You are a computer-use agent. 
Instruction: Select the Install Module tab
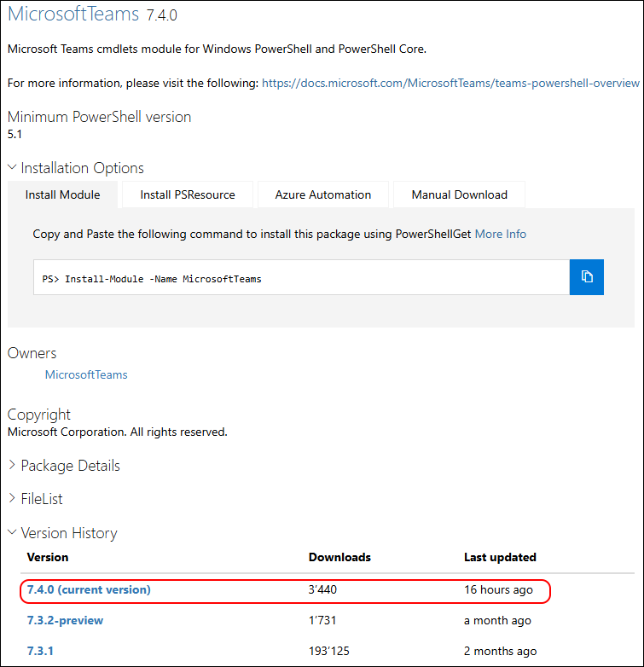[63, 194]
